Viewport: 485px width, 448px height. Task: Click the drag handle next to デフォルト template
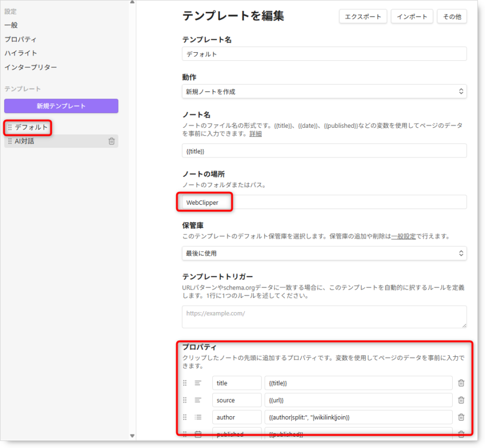(10, 128)
